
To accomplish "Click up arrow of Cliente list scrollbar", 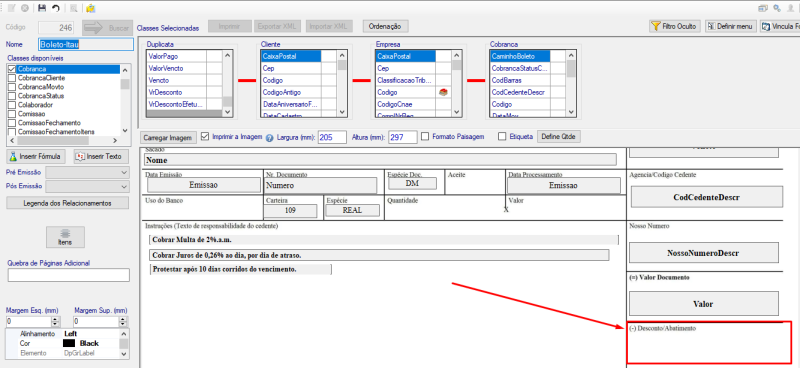I will [342, 55].
